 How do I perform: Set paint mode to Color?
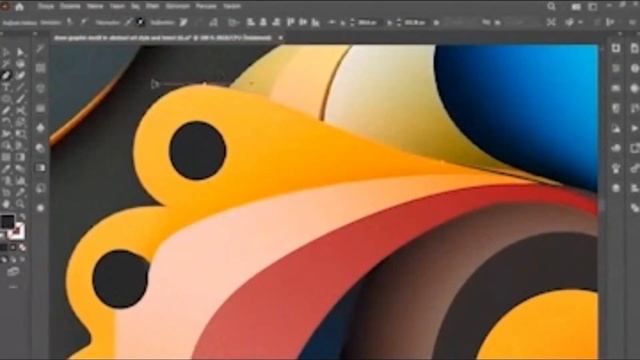[x=4, y=247]
